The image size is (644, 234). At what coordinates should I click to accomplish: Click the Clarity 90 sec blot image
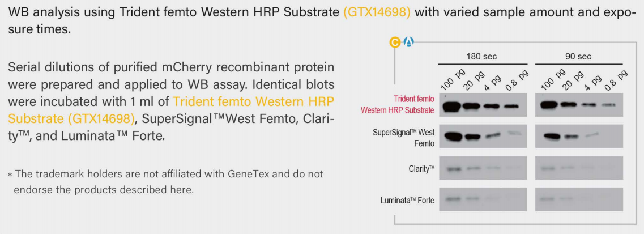tap(578, 168)
